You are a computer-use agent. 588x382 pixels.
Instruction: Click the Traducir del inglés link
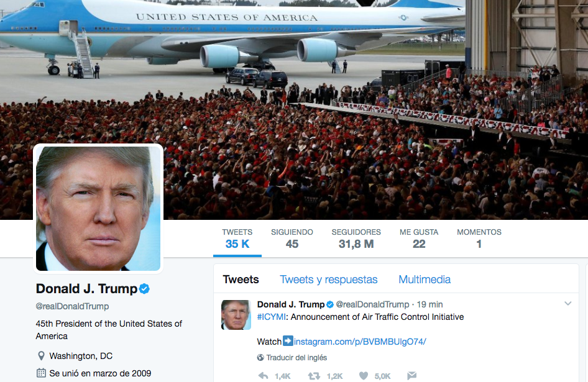tap(296, 358)
